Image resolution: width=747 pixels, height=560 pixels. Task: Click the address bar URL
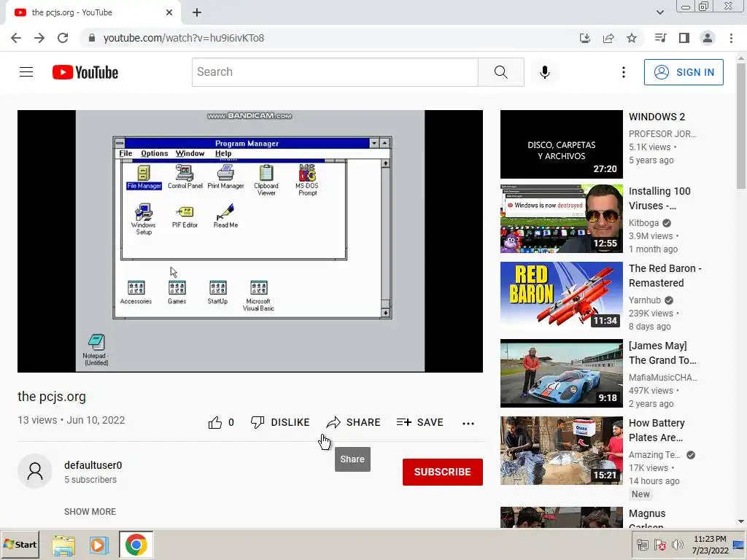click(x=183, y=38)
